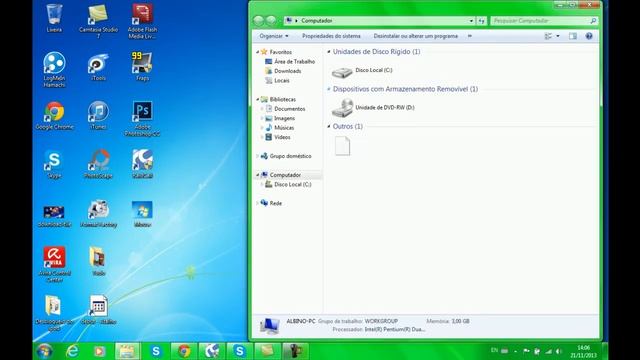Click Desinstalar ou alterar um programa
Screen dimensions: 640x360
point(416,36)
